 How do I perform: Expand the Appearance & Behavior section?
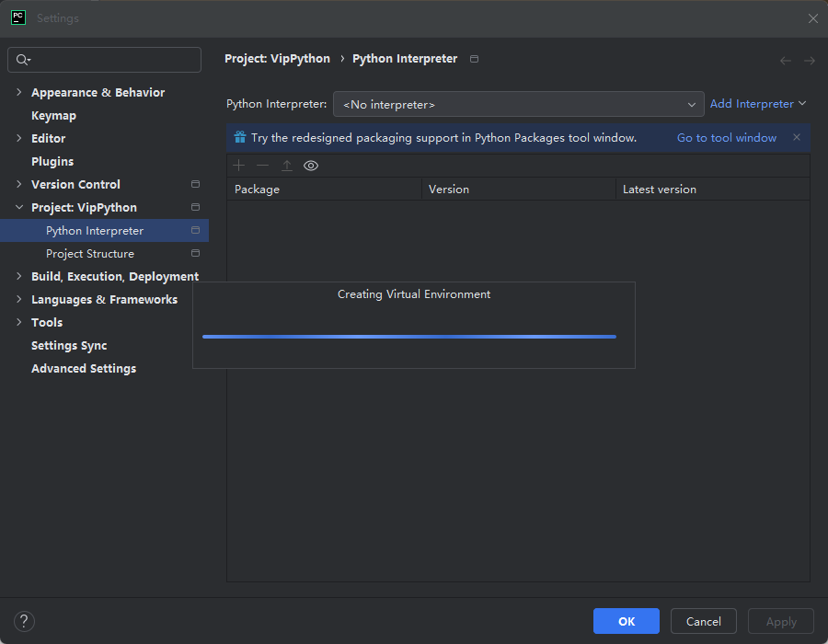click(19, 92)
